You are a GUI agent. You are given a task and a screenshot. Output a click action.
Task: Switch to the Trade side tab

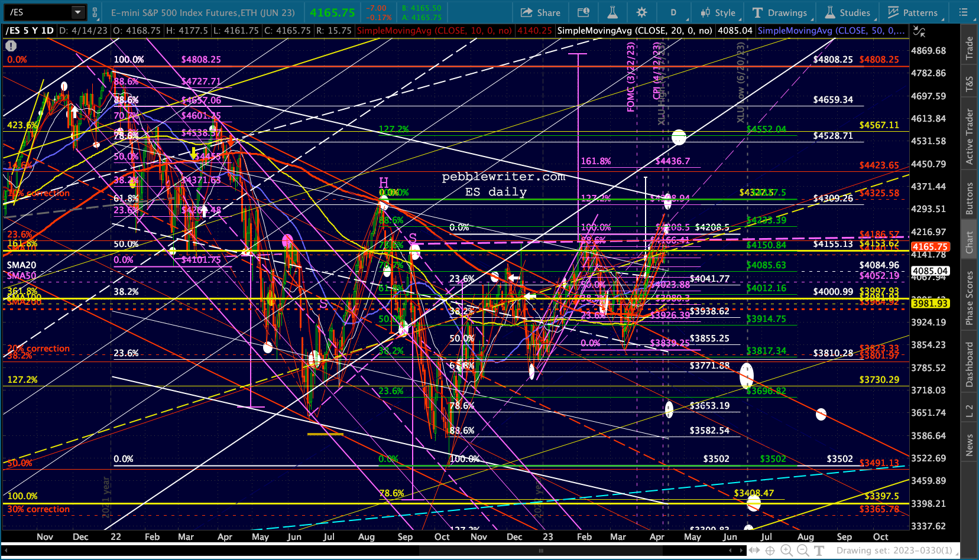(970, 48)
